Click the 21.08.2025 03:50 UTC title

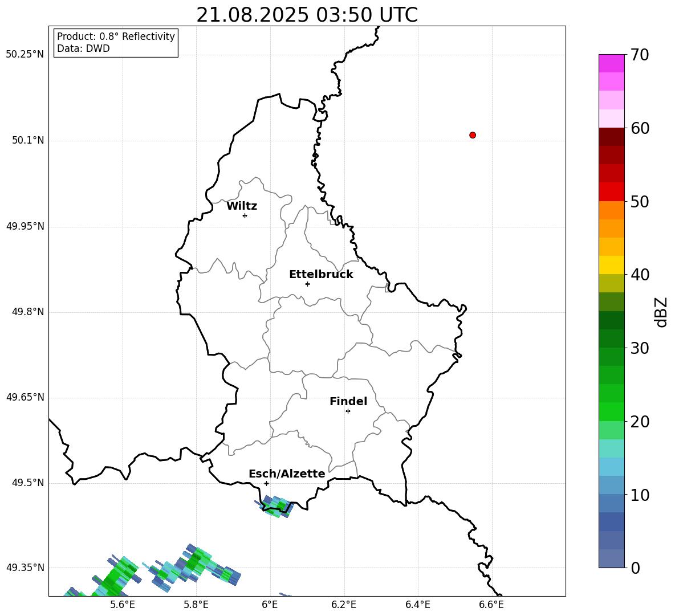(x=307, y=15)
